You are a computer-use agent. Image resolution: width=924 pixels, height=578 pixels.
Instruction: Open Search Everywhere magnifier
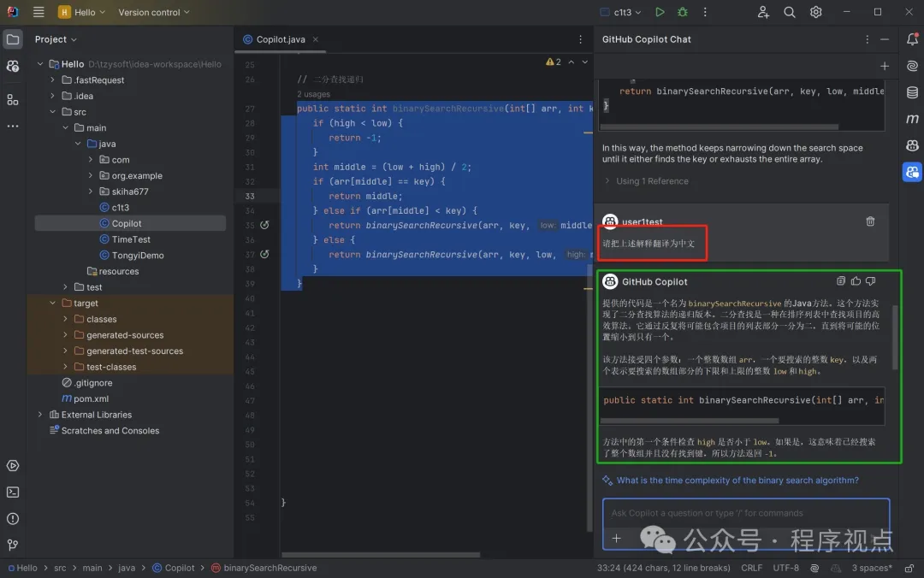(x=790, y=12)
